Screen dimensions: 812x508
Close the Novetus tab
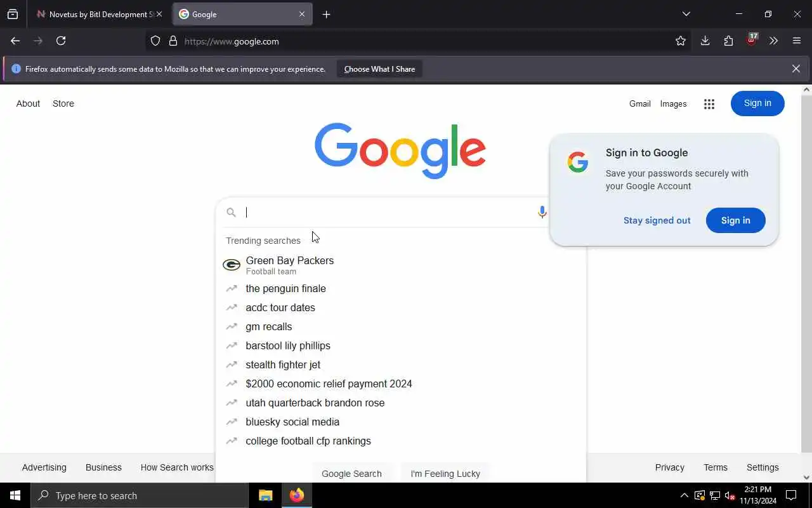[x=159, y=14]
